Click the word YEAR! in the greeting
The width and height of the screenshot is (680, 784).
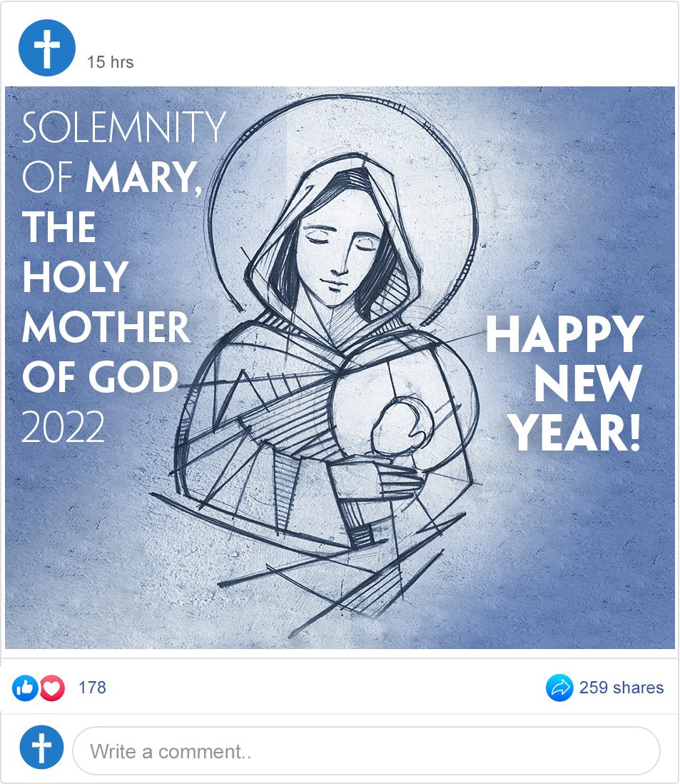[577, 433]
